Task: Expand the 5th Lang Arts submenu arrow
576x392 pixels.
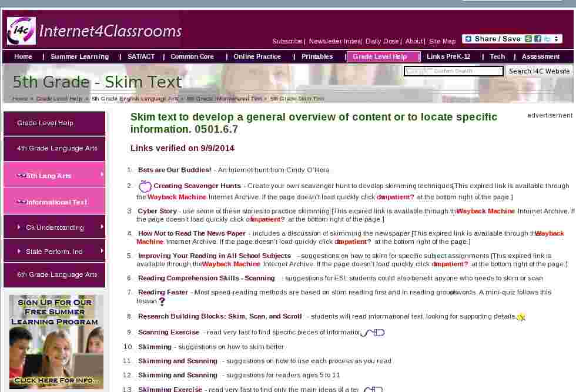Action: [x=102, y=175]
